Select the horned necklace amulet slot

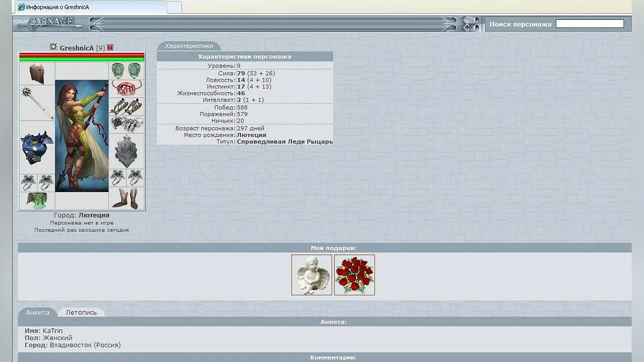click(x=127, y=88)
